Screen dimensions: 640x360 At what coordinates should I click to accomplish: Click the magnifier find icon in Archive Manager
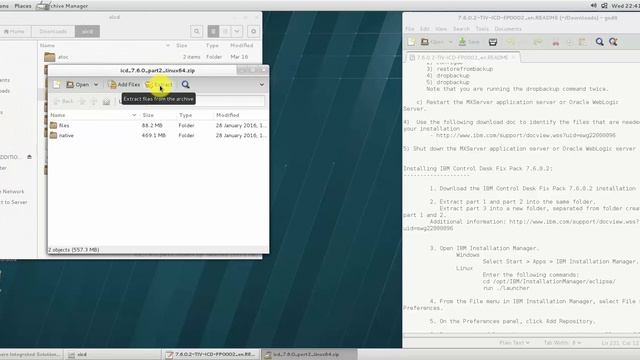click(186, 84)
